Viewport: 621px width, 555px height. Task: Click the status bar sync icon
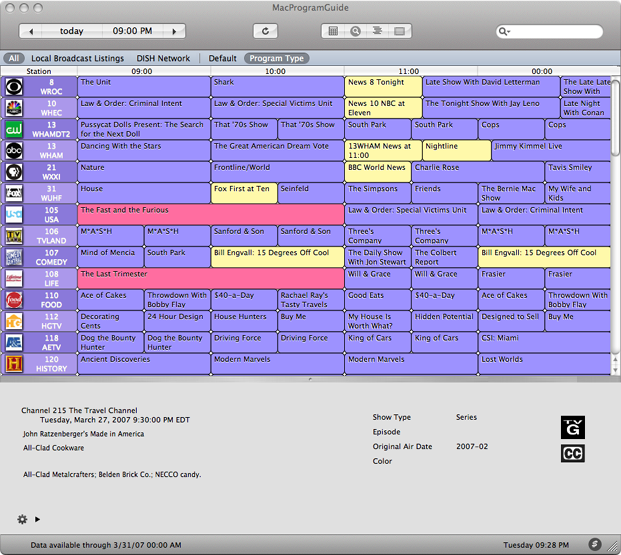594,545
